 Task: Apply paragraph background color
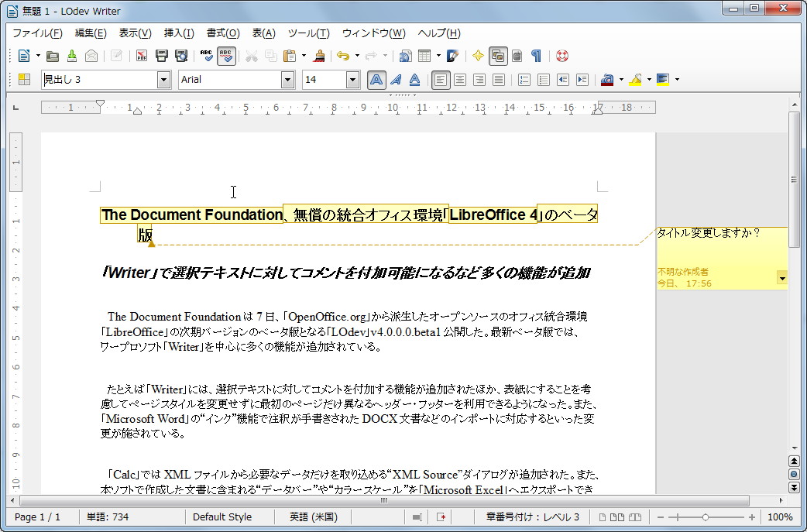(x=663, y=80)
